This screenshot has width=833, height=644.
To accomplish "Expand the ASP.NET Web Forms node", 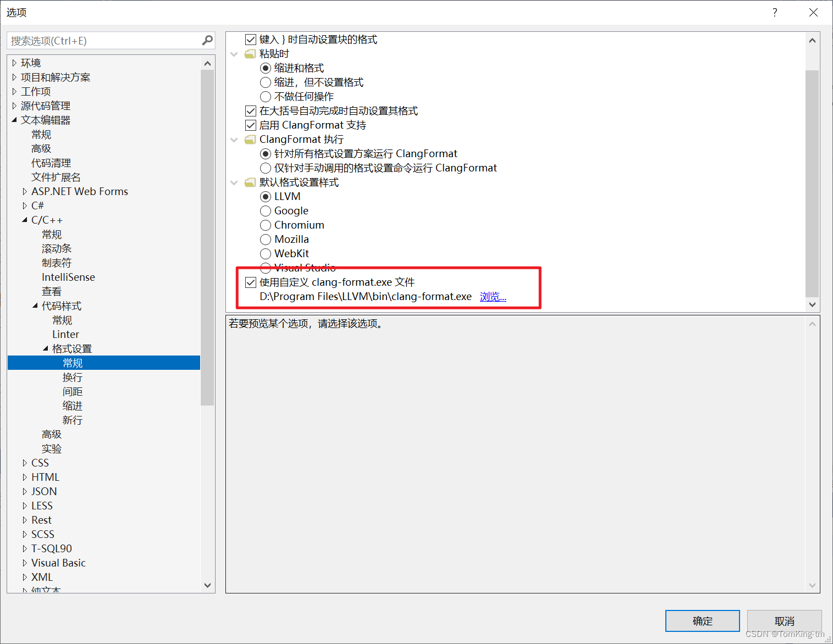I will click(x=25, y=191).
